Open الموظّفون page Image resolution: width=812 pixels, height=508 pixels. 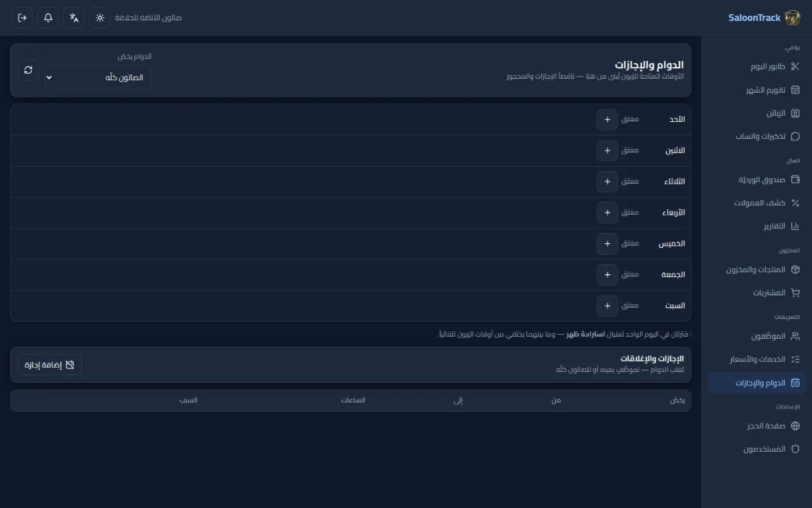coord(757,336)
